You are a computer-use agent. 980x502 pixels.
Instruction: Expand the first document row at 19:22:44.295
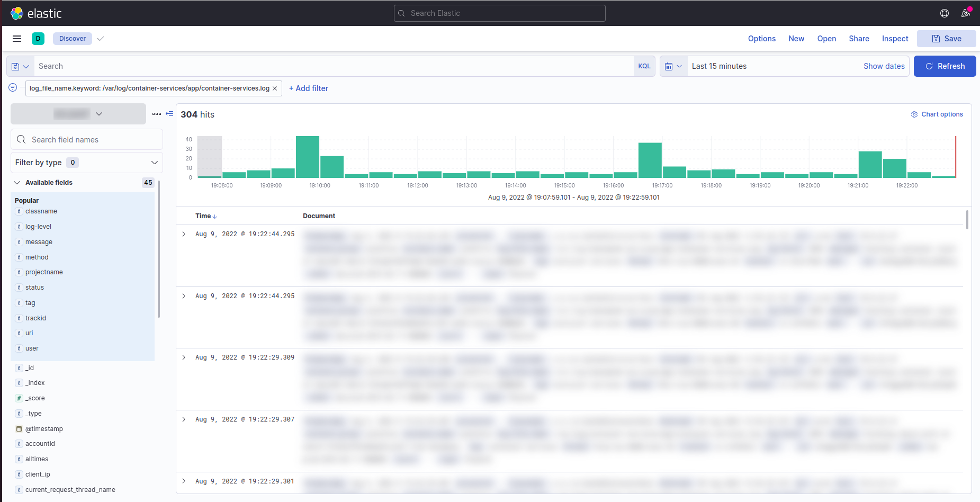click(184, 234)
